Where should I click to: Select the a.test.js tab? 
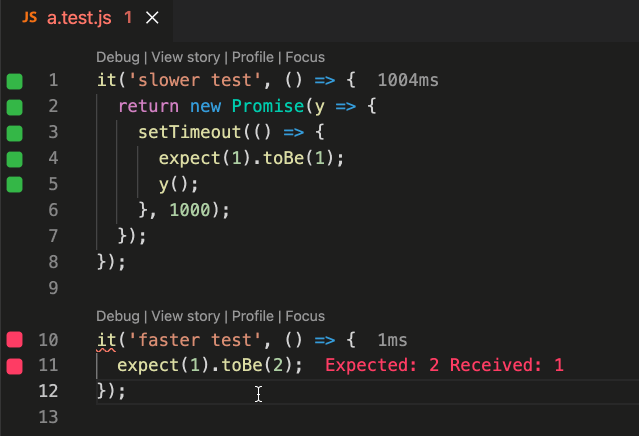[79, 18]
